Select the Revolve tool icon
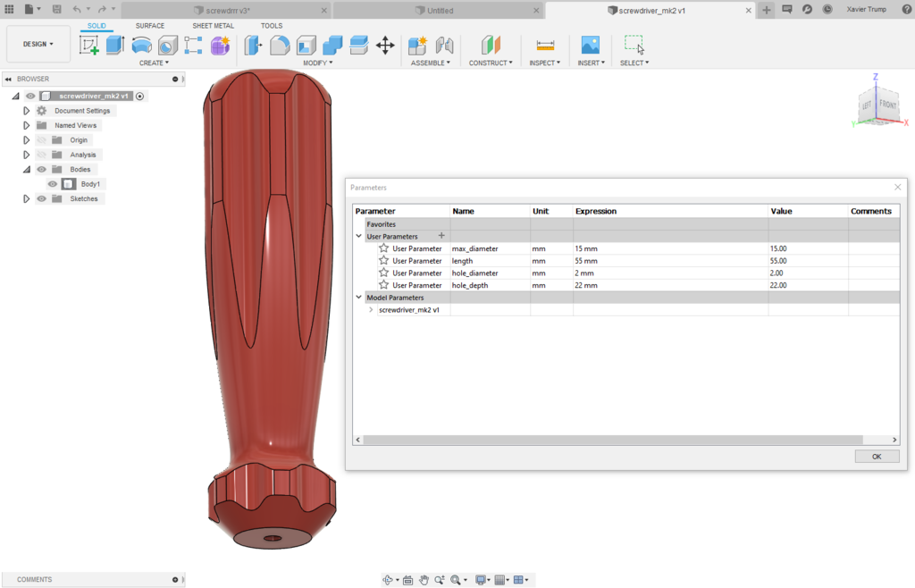The image size is (915, 588). [x=142, y=45]
